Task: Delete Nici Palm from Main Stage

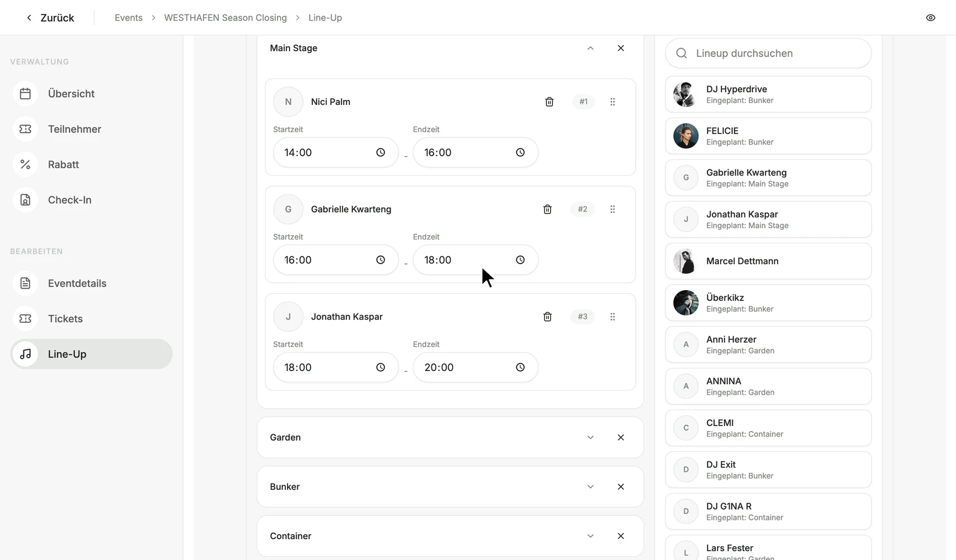Action: pos(549,102)
